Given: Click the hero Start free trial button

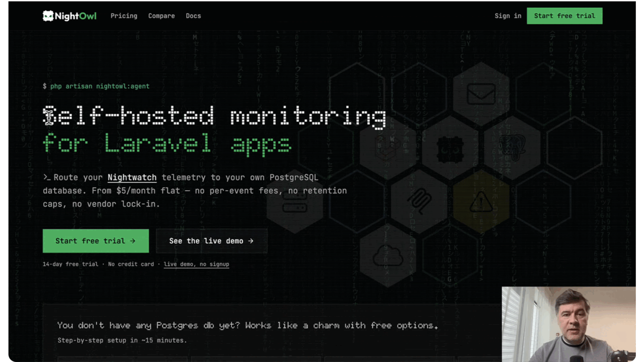Looking at the screenshot, I should click(96, 241).
